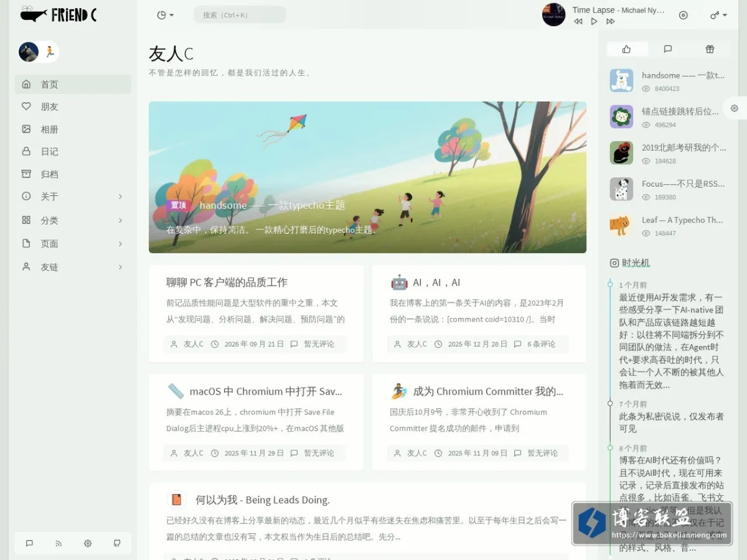Click the 时光机 section heading
This screenshot has width=747, height=560.
click(x=636, y=263)
